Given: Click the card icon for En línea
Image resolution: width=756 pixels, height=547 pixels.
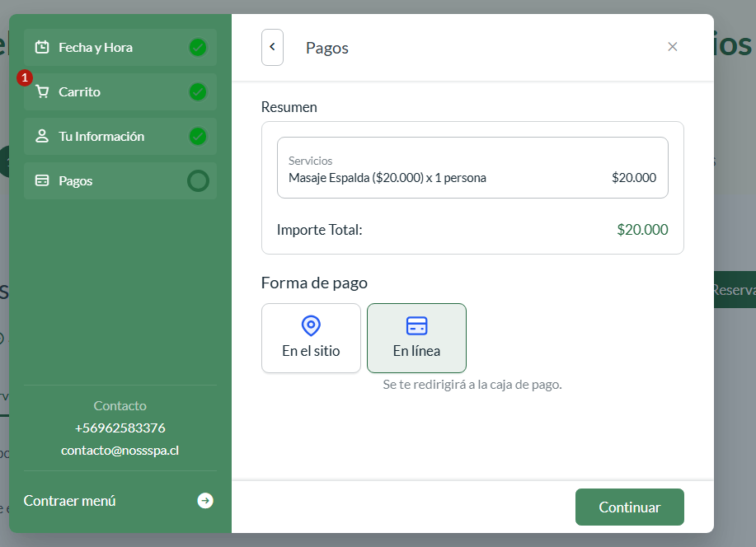Looking at the screenshot, I should click(x=416, y=325).
